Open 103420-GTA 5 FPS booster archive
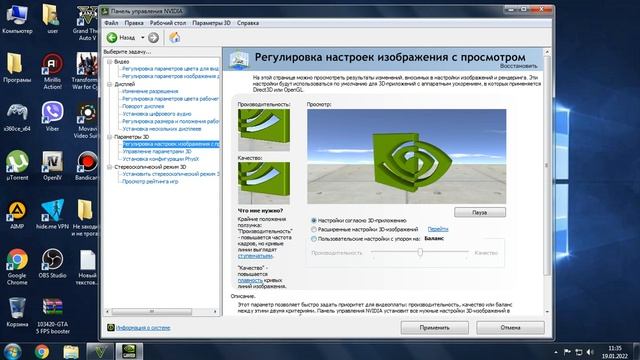The width and height of the screenshot is (640, 360). click(52, 316)
